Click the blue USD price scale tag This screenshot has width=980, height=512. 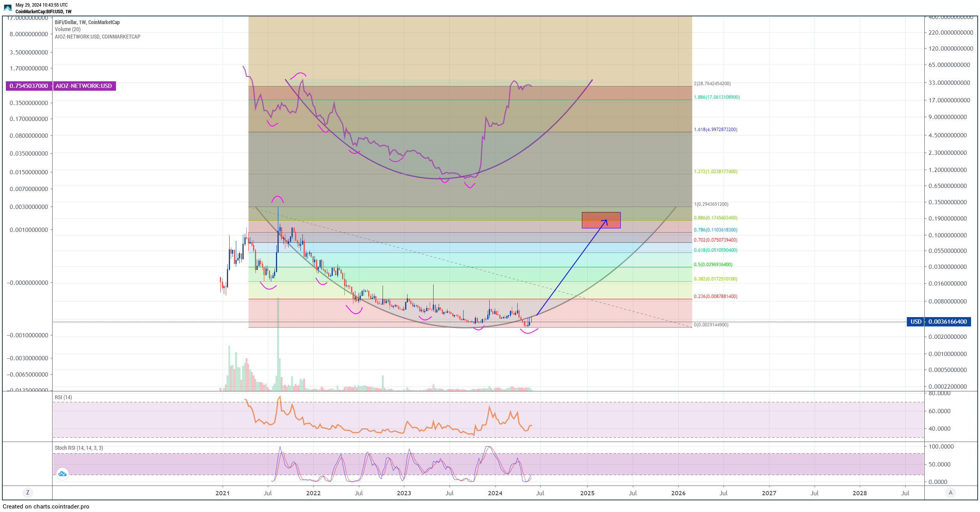pos(915,322)
